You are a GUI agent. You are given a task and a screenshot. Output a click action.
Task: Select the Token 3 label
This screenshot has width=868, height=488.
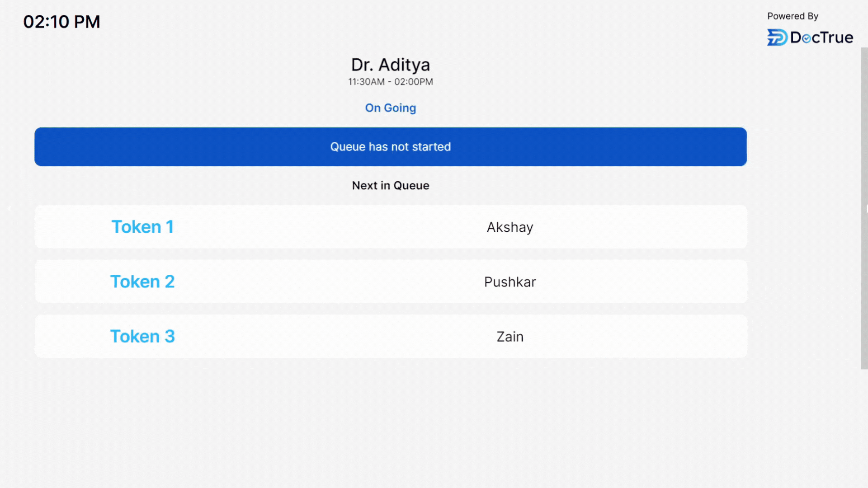(x=142, y=336)
